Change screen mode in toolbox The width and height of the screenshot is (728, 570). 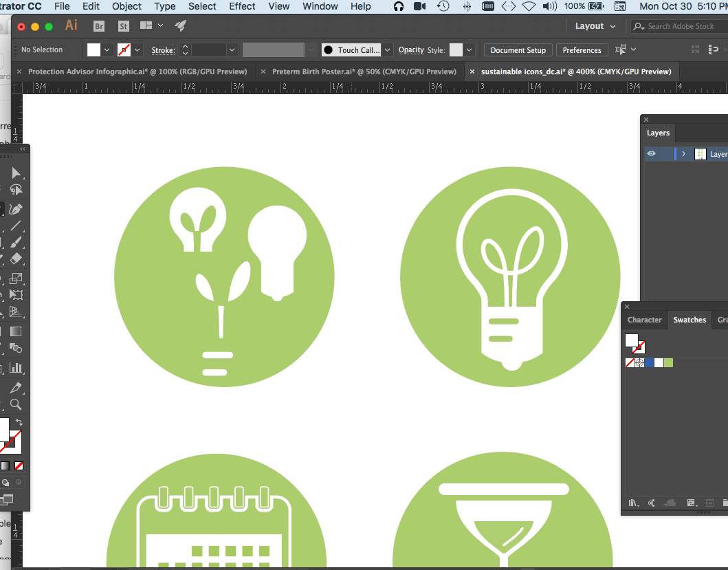(7, 499)
